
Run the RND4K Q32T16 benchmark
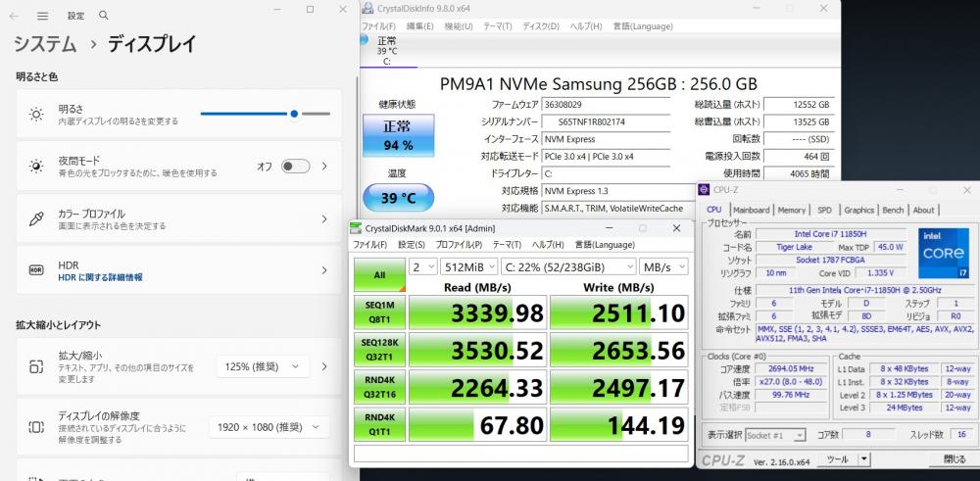pos(379,387)
